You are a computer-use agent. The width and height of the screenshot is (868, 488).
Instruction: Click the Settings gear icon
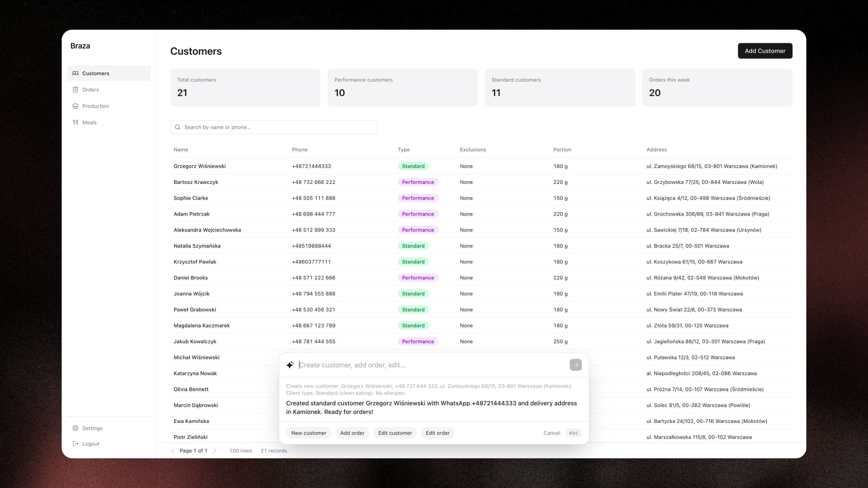(x=76, y=428)
